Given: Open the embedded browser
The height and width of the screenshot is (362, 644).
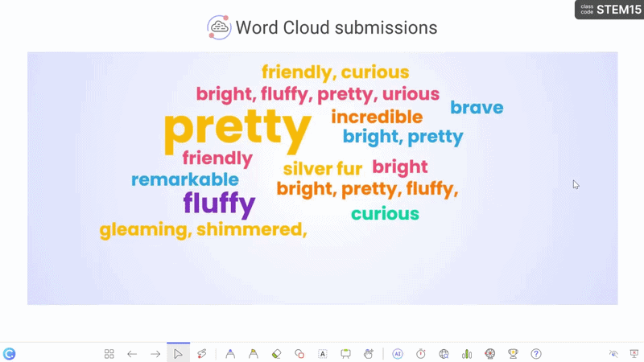Looking at the screenshot, I should coord(444,354).
